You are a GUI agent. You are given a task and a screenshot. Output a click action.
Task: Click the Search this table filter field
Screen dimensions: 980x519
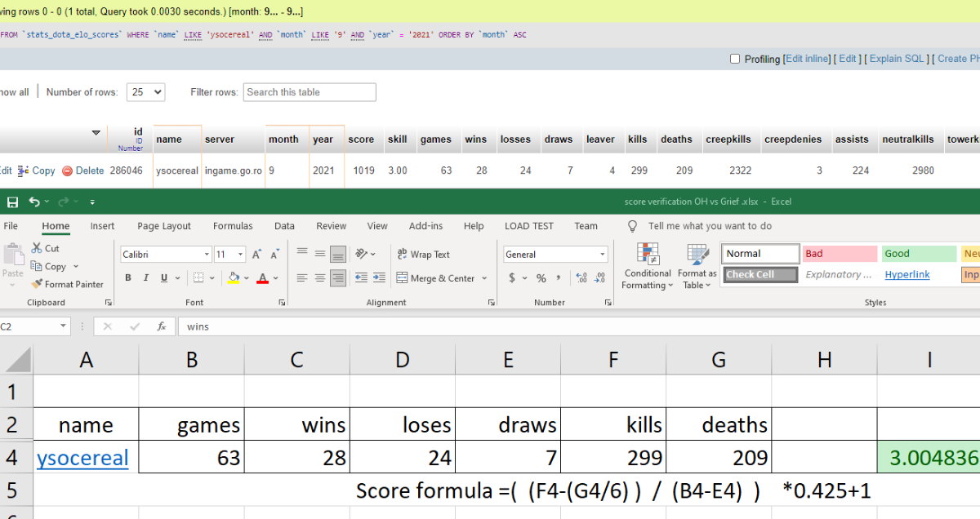pyautogui.click(x=310, y=92)
